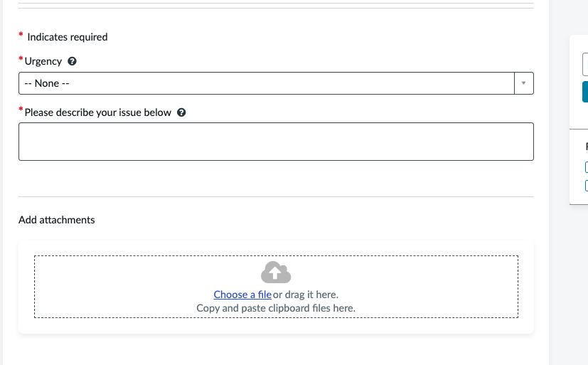
Task: Click the "Choose a file" link
Action: [x=242, y=295]
